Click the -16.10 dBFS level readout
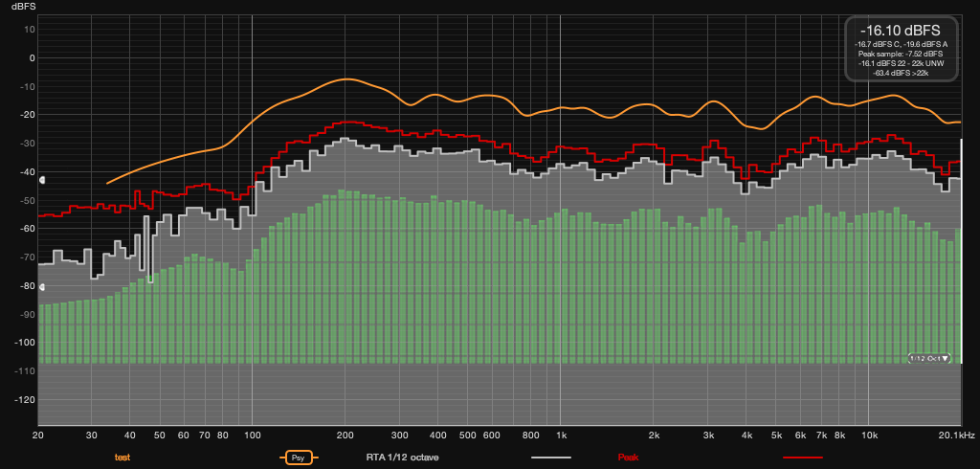The width and height of the screenshot is (980, 469). (900, 31)
